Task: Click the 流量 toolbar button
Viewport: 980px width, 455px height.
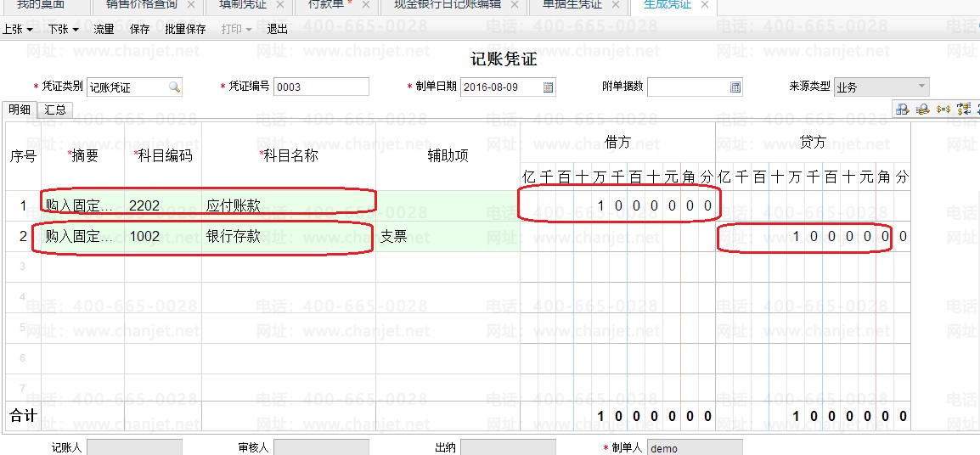Action: (x=104, y=30)
